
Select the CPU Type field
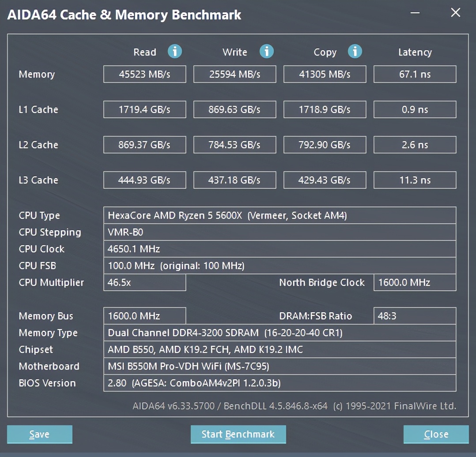280,215
